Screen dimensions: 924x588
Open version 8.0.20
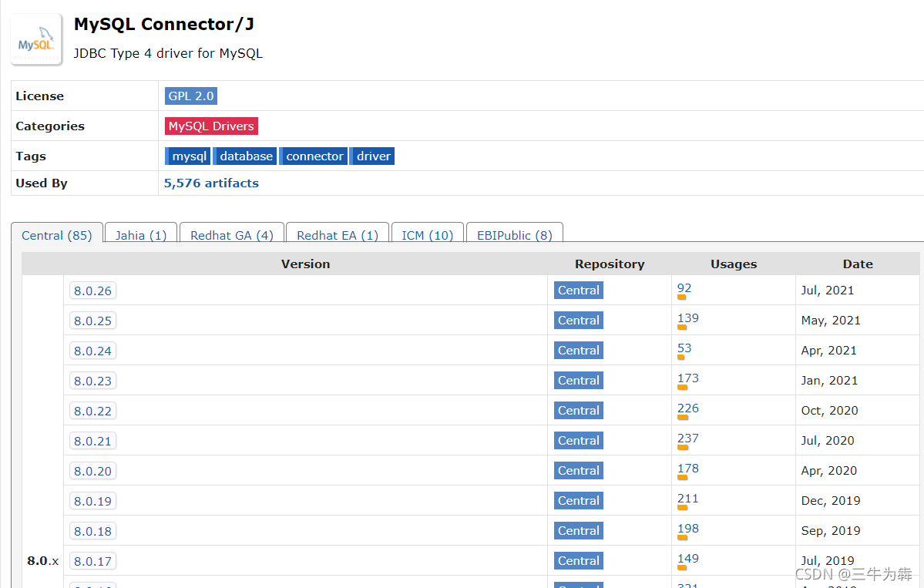[x=92, y=471]
